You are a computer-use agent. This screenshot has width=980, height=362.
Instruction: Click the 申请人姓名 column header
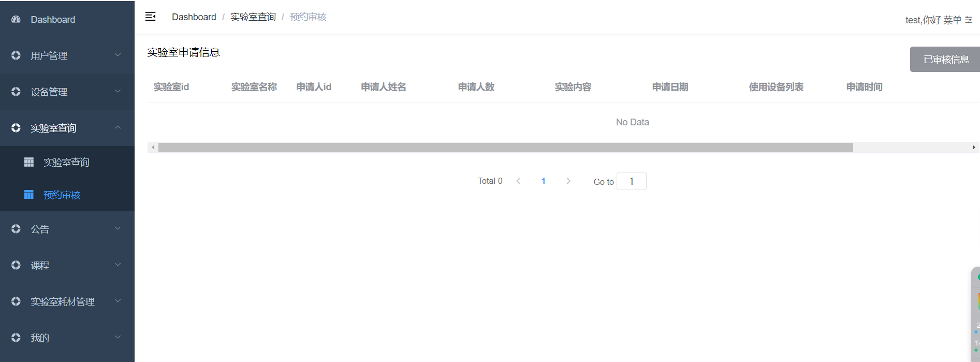pyautogui.click(x=384, y=87)
